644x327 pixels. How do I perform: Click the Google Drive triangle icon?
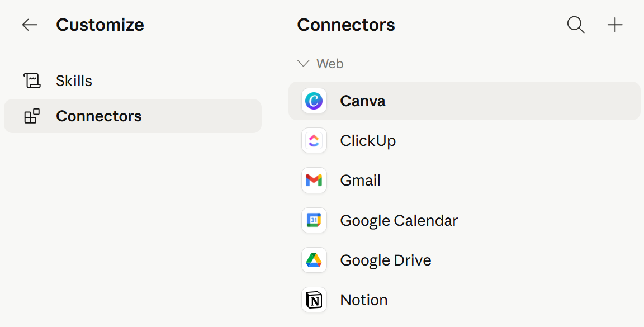(314, 260)
